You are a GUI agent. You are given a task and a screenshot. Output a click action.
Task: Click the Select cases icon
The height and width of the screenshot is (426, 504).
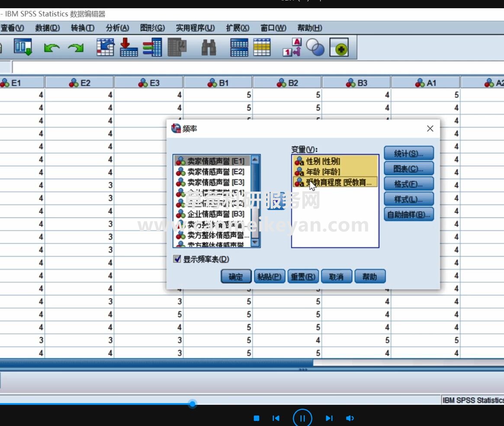262,47
